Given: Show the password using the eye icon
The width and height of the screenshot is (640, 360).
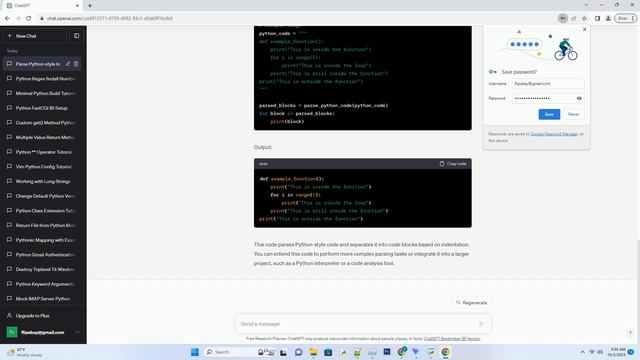Looking at the screenshot, I should point(579,98).
